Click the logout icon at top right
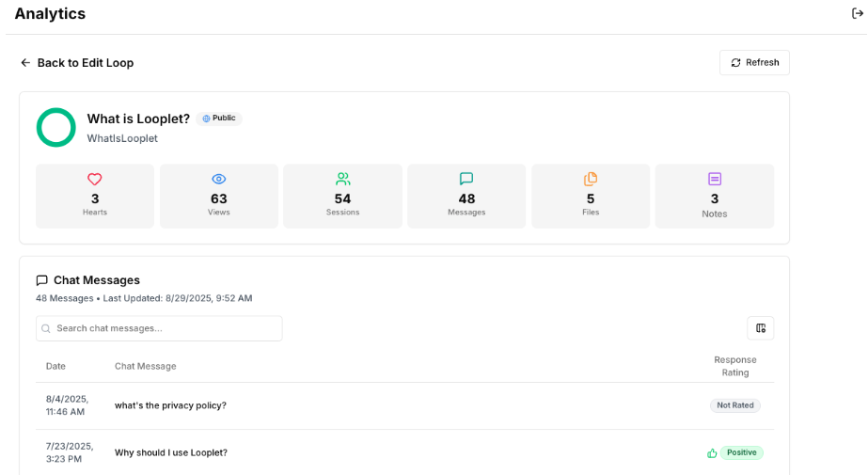The height and width of the screenshot is (475, 868). pyautogui.click(x=857, y=13)
